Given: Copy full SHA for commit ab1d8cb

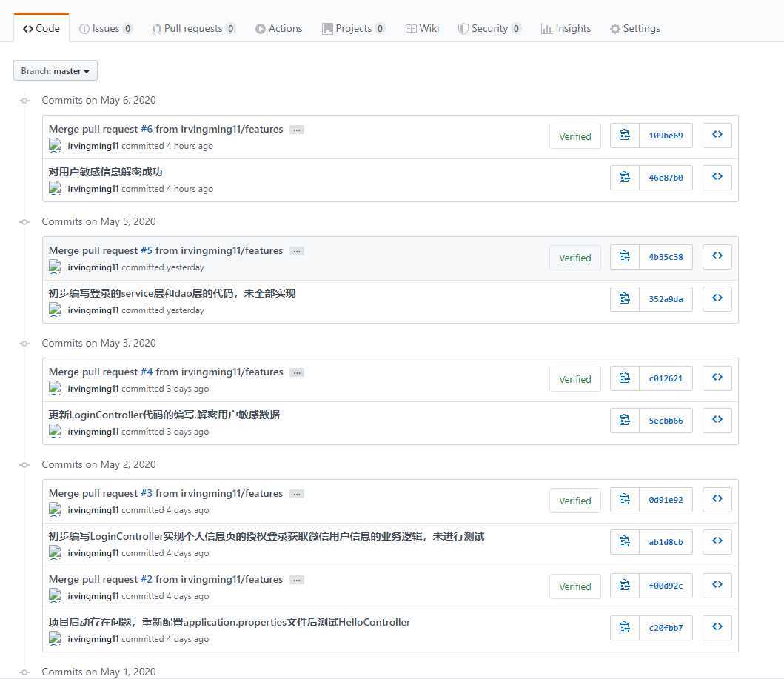Looking at the screenshot, I should [x=625, y=541].
